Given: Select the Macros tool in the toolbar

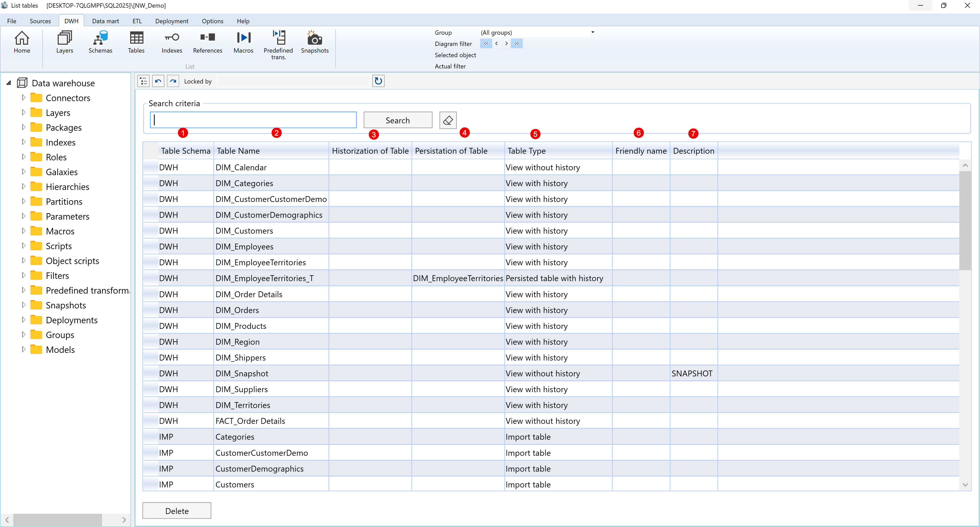Looking at the screenshot, I should pyautogui.click(x=243, y=43).
